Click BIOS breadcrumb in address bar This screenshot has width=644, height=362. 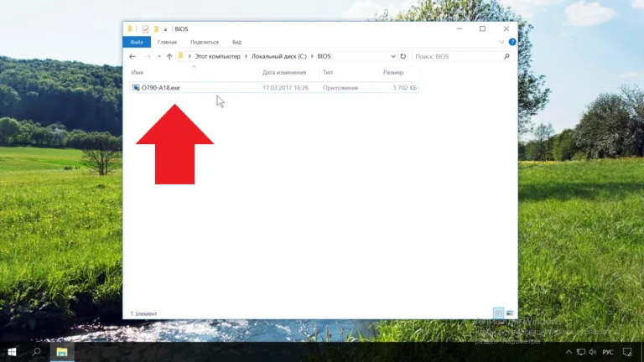324,56
